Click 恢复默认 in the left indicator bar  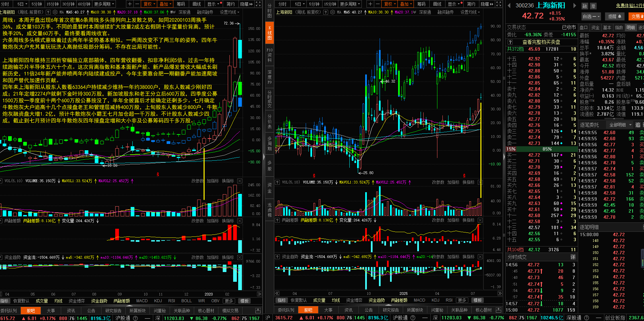pyautogui.click(x=21, y=301)
